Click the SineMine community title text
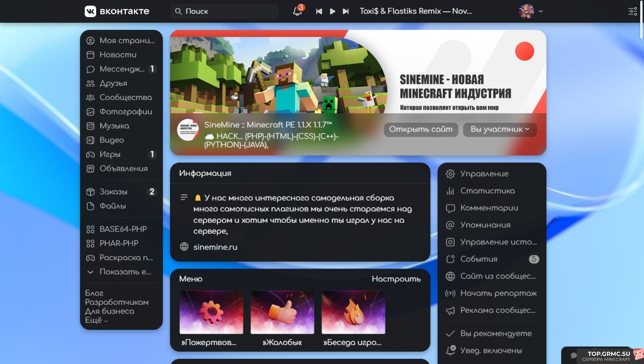The image size is (644, 364). point(268,125)
